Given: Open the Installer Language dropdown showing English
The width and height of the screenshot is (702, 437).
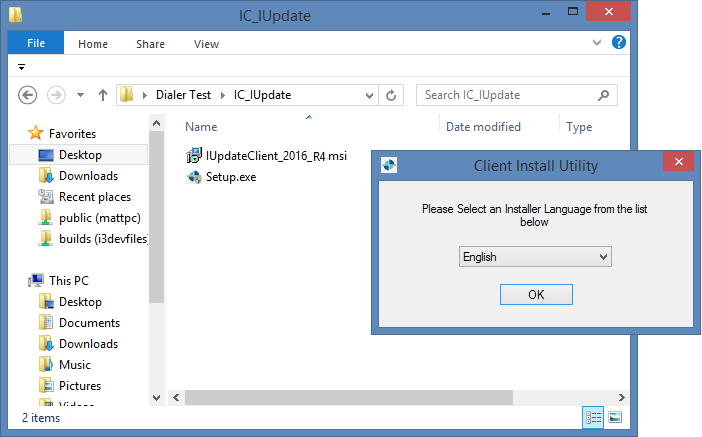Looking at the screenshot, I should click(x=535, y=257).
